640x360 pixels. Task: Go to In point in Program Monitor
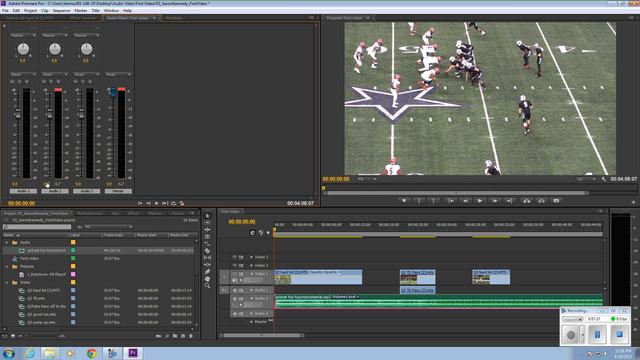click(451, 200)
